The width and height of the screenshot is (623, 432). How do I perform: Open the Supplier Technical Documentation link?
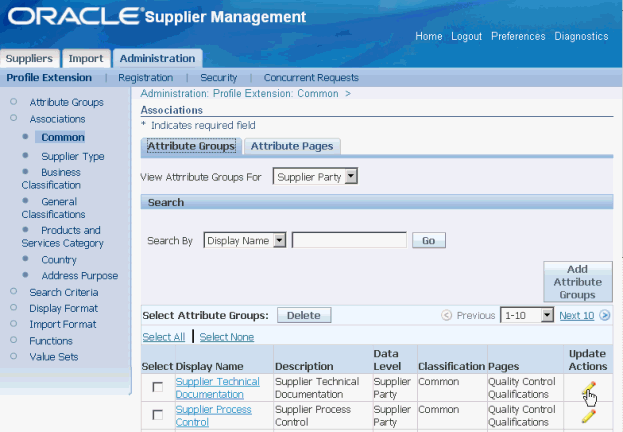[x=218, y=388]
